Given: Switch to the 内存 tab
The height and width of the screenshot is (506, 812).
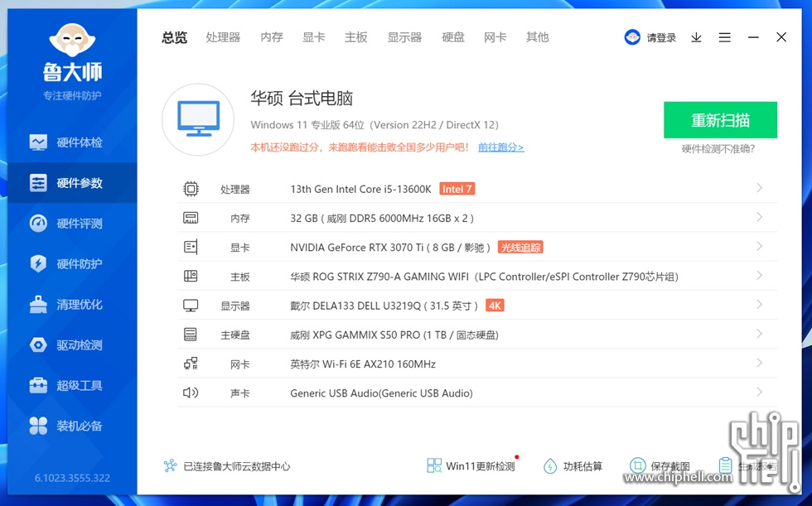Looking at the screenshot, I should pos(272,37).
